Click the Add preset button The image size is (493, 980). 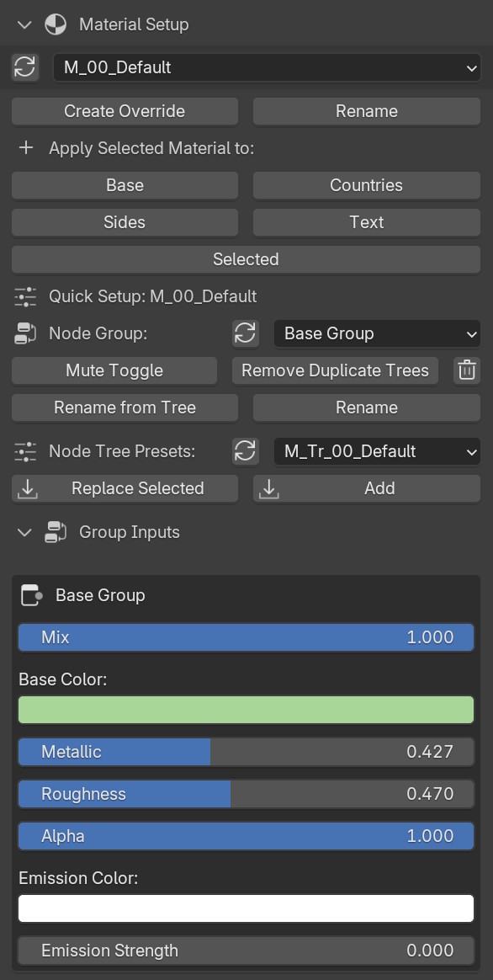[x=367, y=489]
